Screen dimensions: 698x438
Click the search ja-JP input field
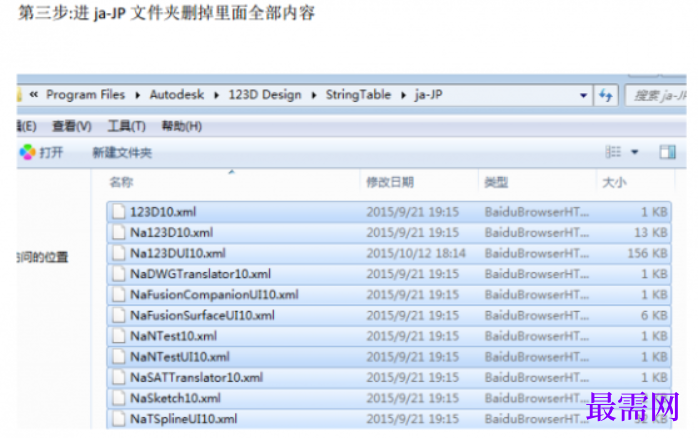[656, 95]
